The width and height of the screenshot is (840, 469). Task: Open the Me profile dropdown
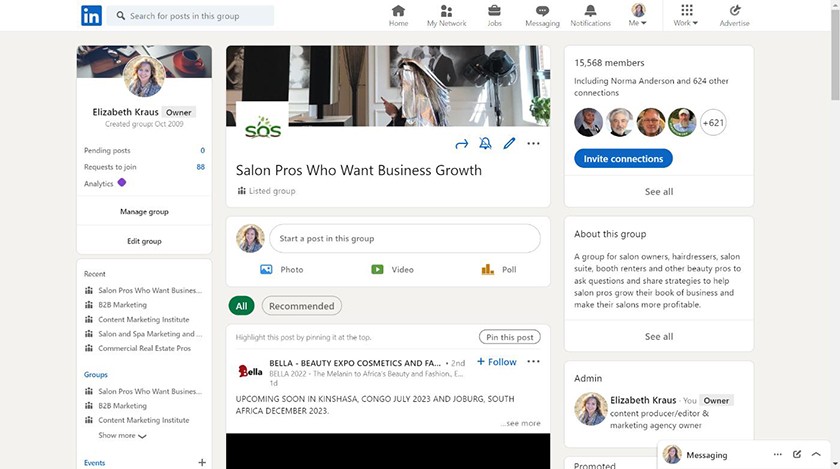(x=638, y=16)
